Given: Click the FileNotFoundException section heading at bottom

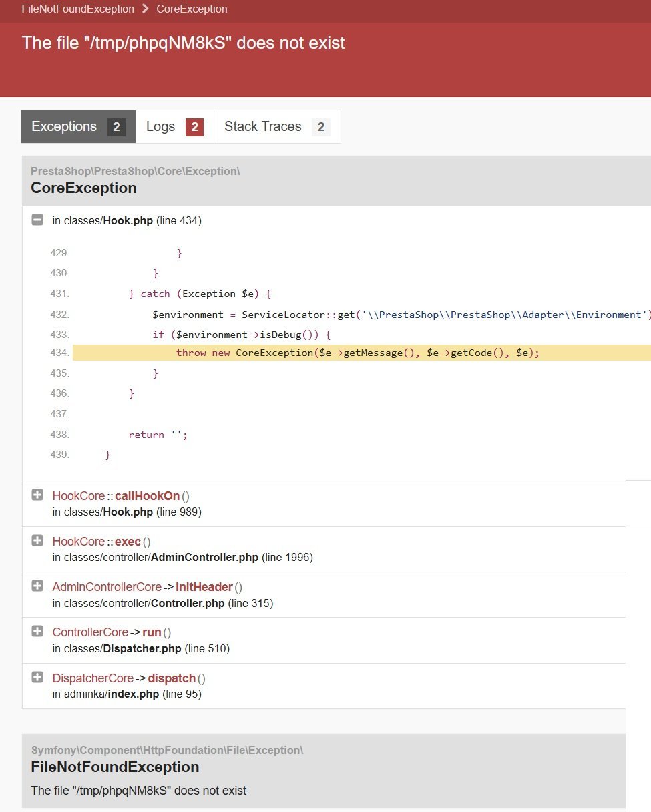Looking at the screenshot, I should (115, 767).
